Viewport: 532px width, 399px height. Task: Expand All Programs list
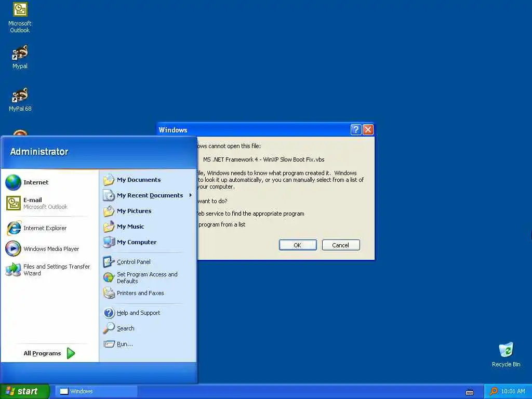click(x=49, y=353)
